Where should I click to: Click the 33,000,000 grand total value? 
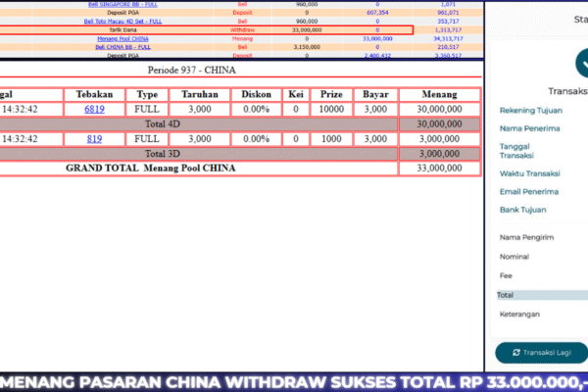439,168
